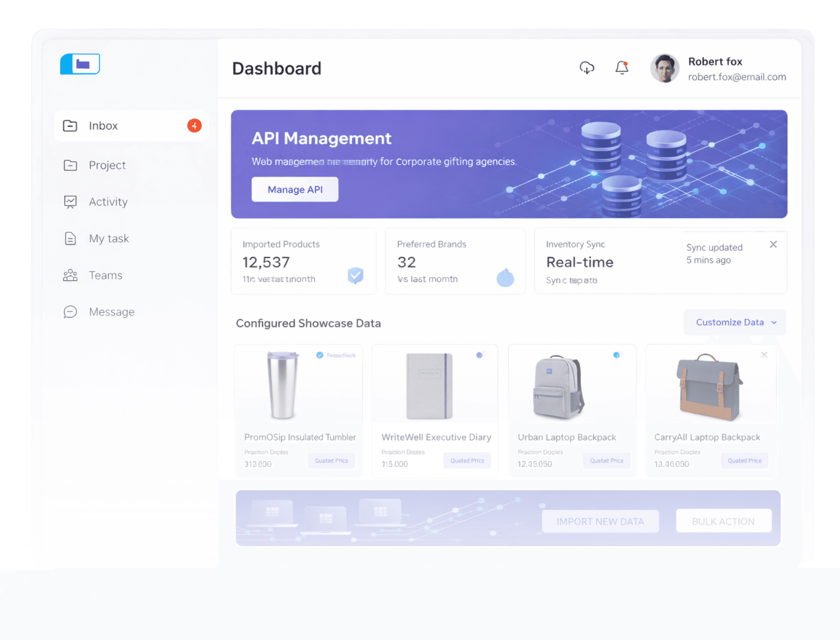Click the Inbox orange notification badge
Screen dimensions: 840x640
click(194, 126)
